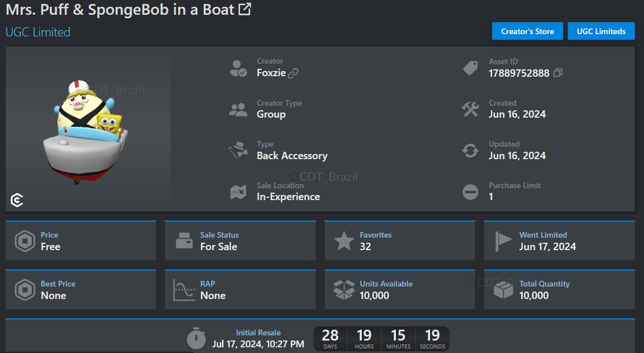The width and height of the screenshot is (644, 353).
Task: Open Foxzie creator profile link
Action: [x=271, y=73]
